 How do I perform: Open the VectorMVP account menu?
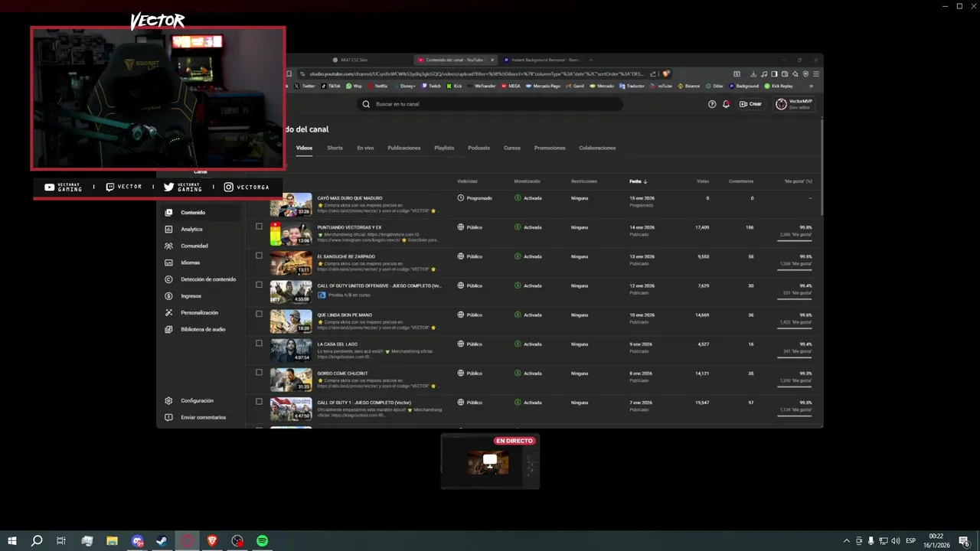tap(795, 104)
